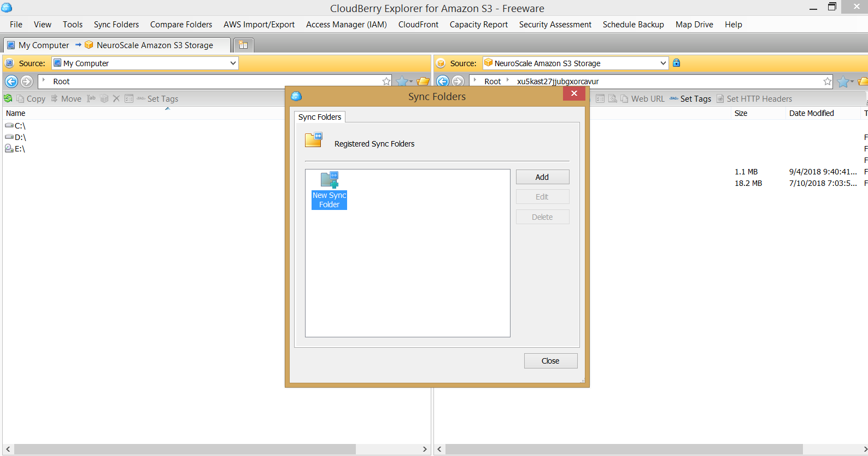
Task: Click the green refresh icon in left pane toolbar
Action: [x=8, y=98]
